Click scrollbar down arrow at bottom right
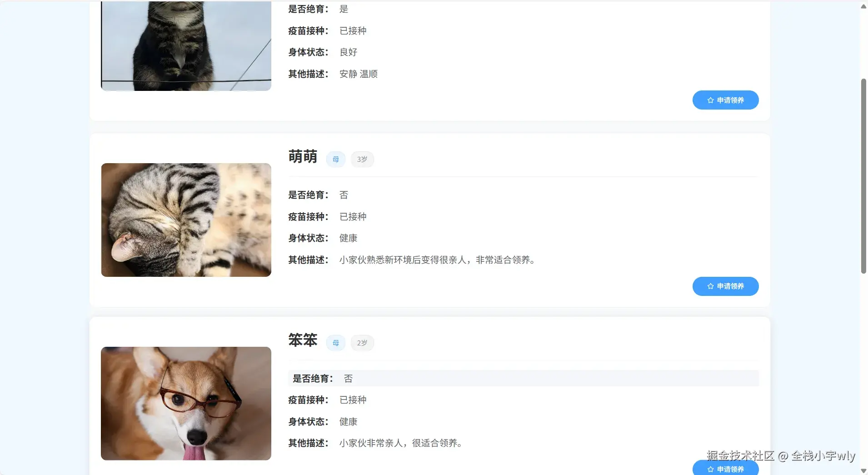The height and width of the screenshot is (475, 868). (x=863, y=471)
